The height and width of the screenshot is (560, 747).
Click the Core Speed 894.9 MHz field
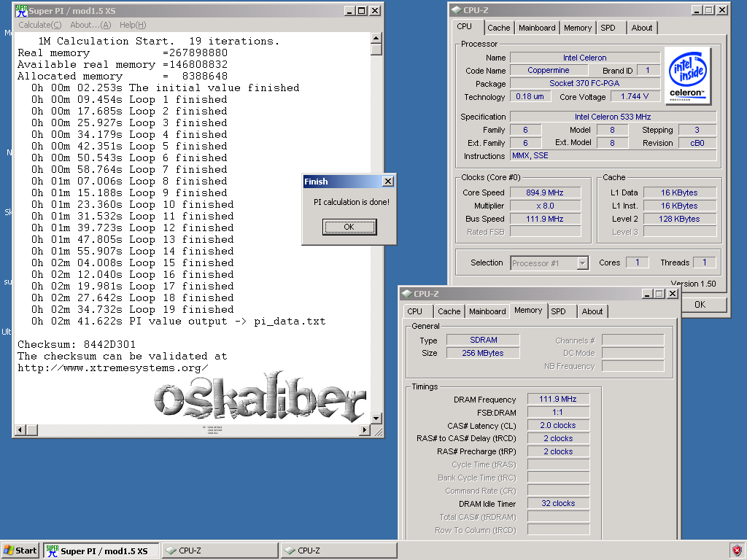[545, 192]
